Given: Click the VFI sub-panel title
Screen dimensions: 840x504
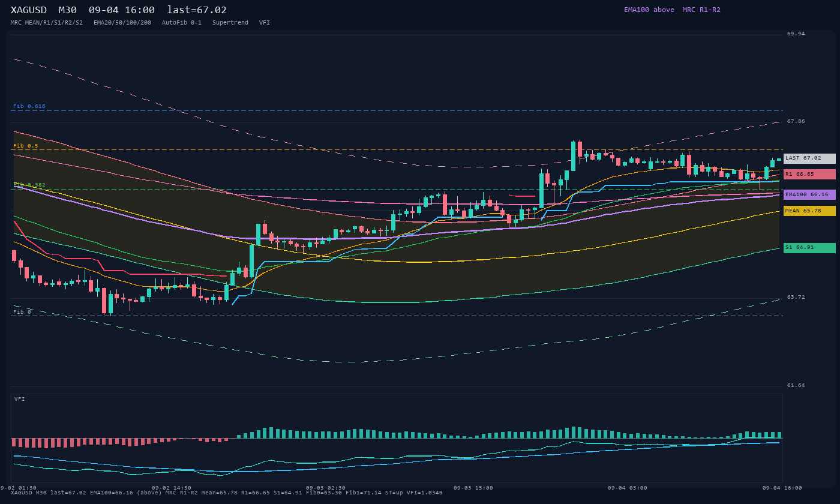Looking at the screenshot, I should (20, 399).
